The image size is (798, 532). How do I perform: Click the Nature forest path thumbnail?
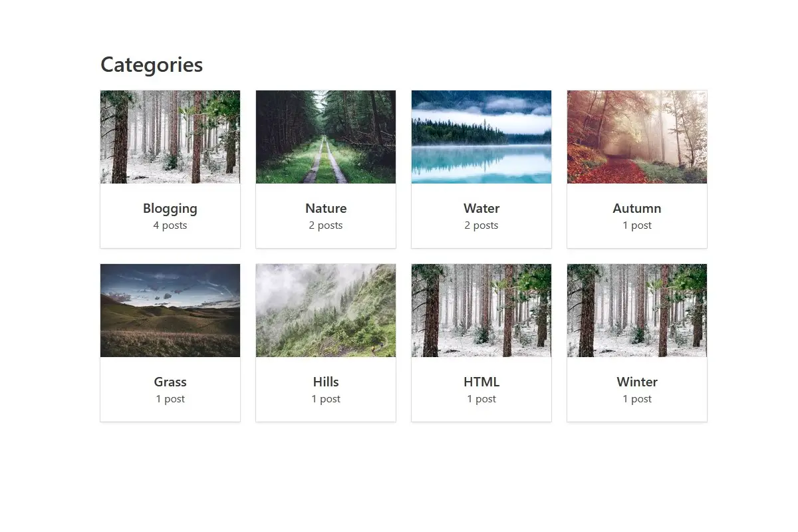point(326,137)
